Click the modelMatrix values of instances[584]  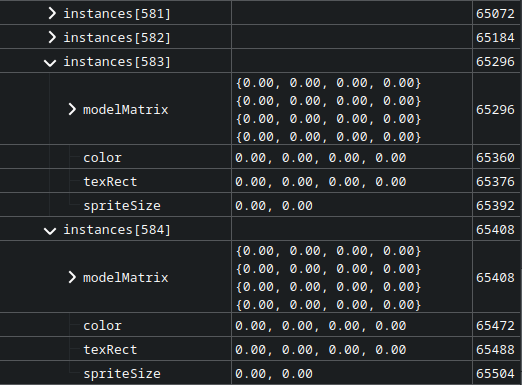[x=328, y=278]
